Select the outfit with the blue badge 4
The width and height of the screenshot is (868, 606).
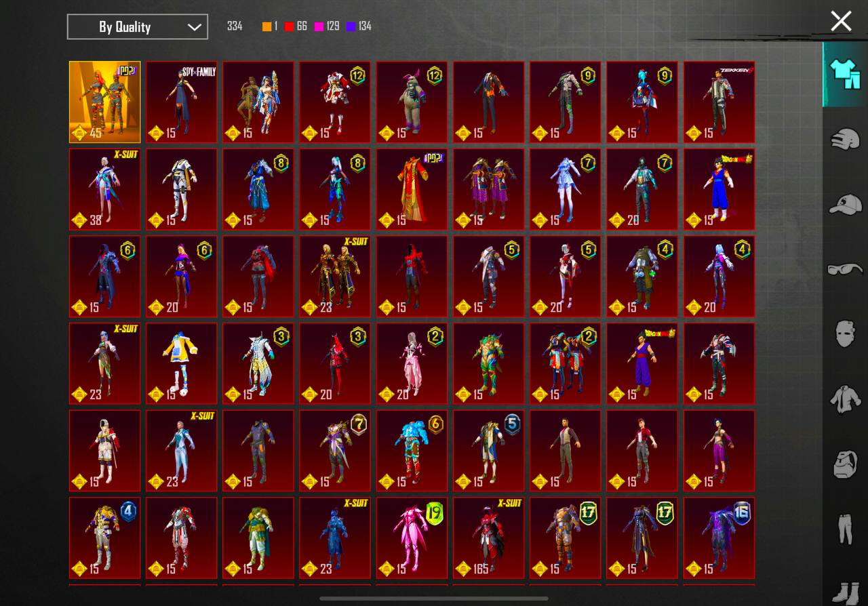[x=105, y=538]
